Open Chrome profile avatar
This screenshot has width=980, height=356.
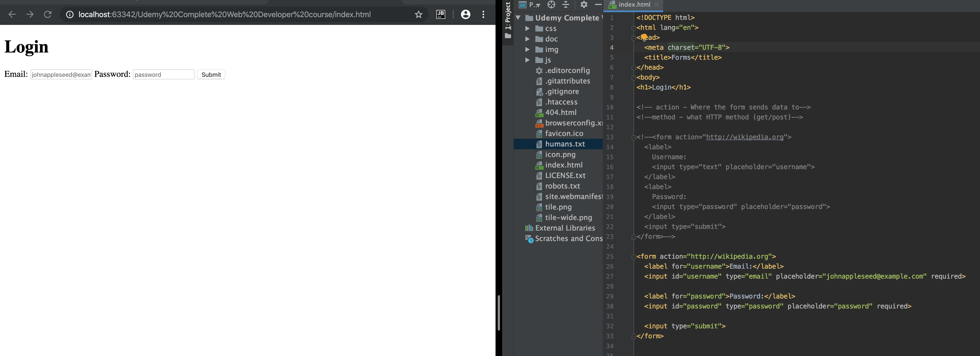click(465, 14)
